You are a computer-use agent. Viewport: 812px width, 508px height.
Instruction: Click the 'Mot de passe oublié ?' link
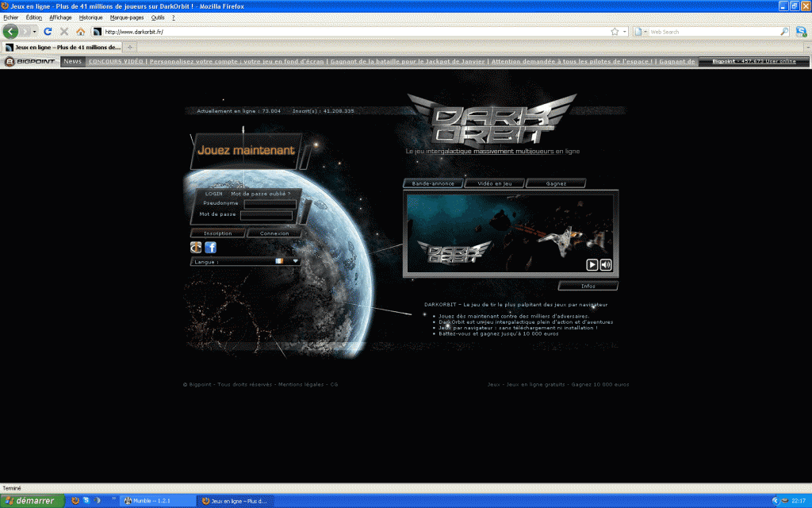coord(260,194)
